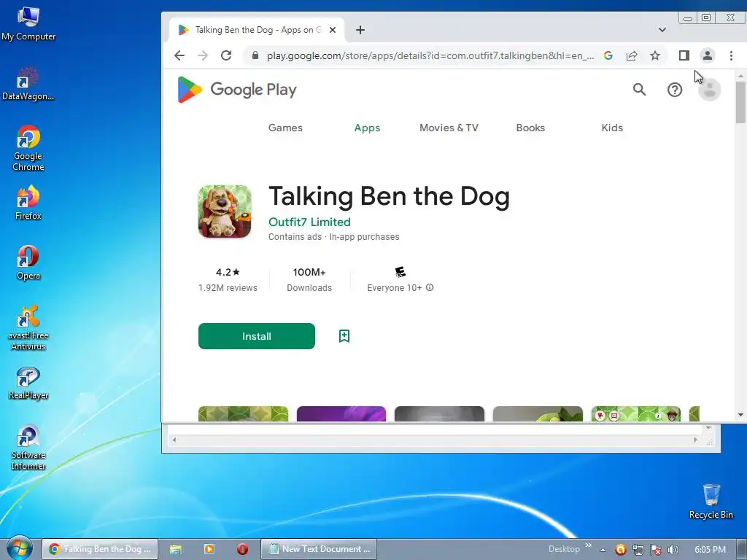Click horizontal scrollbar right arrow in back window
Image resolution: width=747 pixels, height=560 pixels.
695,440
